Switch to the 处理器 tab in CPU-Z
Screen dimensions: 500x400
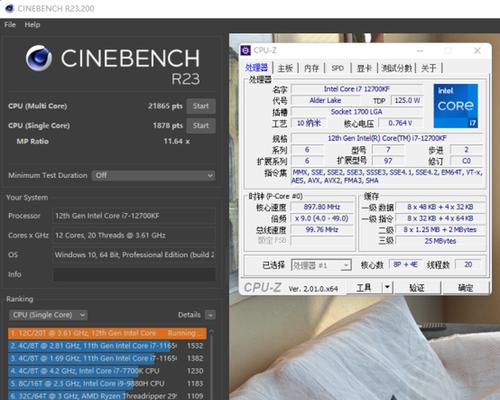(x=256, y=68)
